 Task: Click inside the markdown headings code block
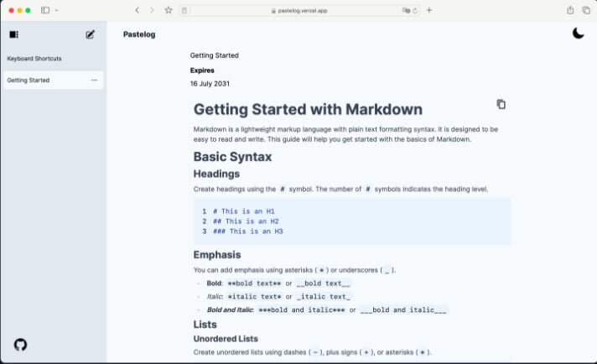352,221
